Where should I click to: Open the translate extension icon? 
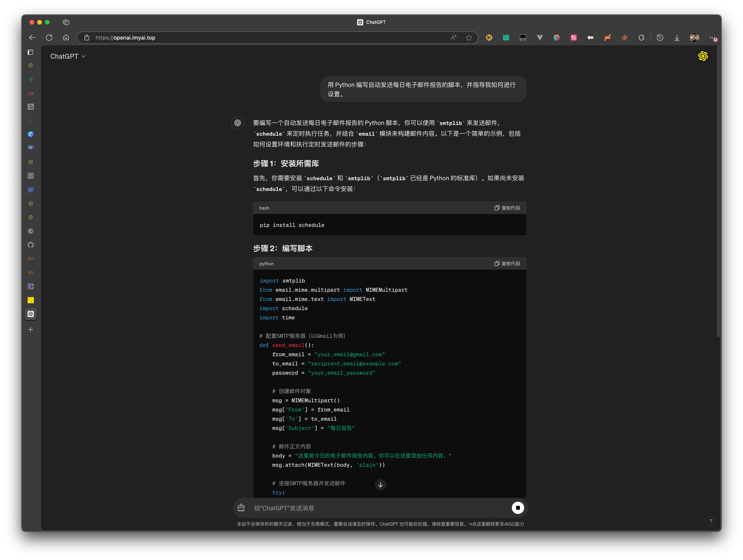tap(574, 38)
